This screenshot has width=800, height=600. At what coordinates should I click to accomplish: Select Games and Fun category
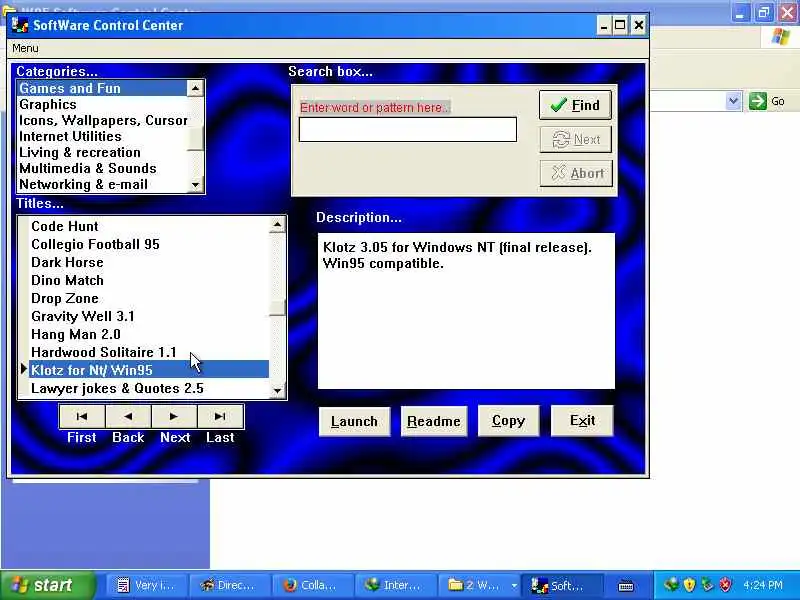coord(103,88)
